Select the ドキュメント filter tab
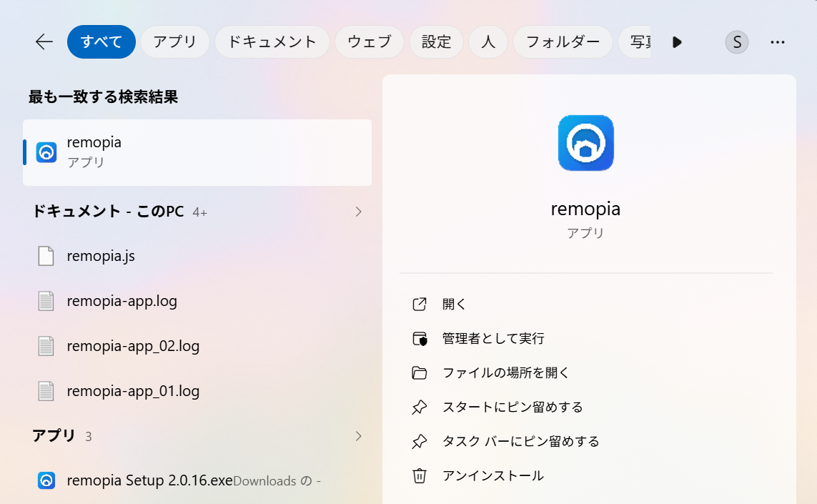This screenshot has height=504, width=817. (x=272, y=41)
